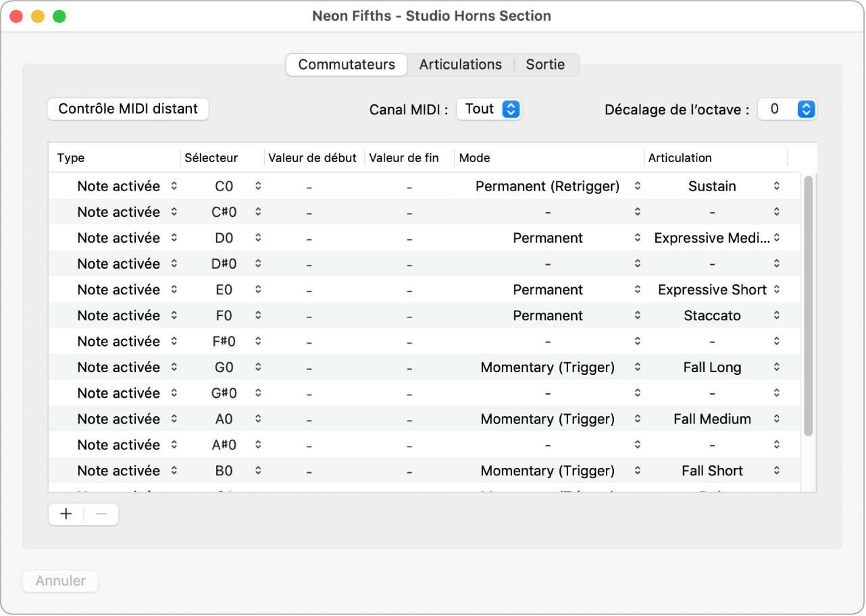Click the Annuler button
The image size is (866, 616).
[61, 581]
